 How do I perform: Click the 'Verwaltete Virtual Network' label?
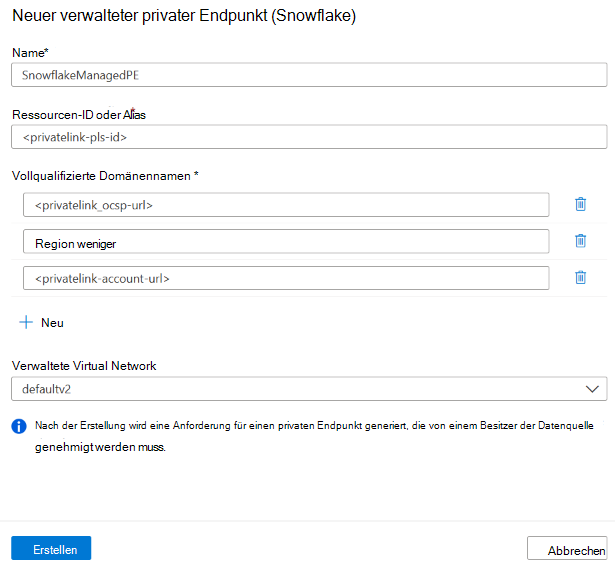click(x=84, y=366)
